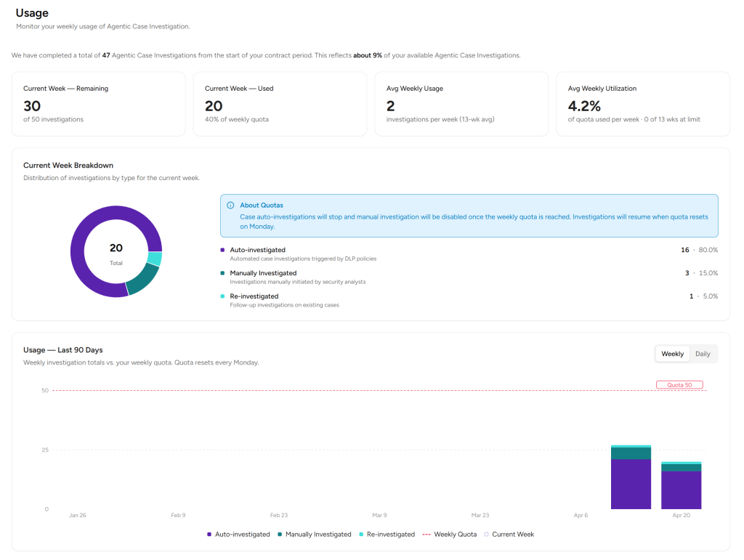Toggle Weekly Quota line in chart legend
Image resolution: width=744 pixels, height=560 pixels.
(x=449, y=535)
